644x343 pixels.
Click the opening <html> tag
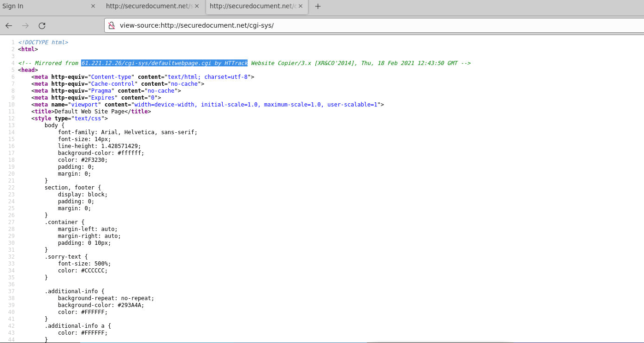[28, 49]
